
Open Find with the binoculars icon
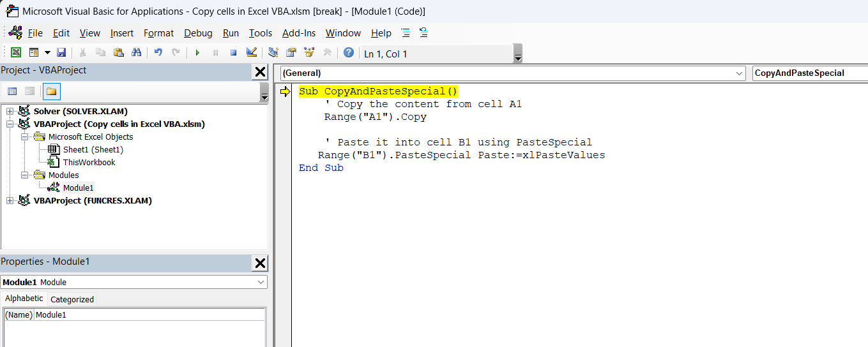(x=136, y=53)
